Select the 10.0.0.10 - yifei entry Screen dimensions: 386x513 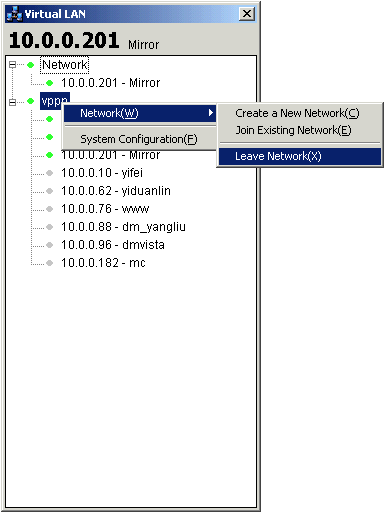(102, 173)
